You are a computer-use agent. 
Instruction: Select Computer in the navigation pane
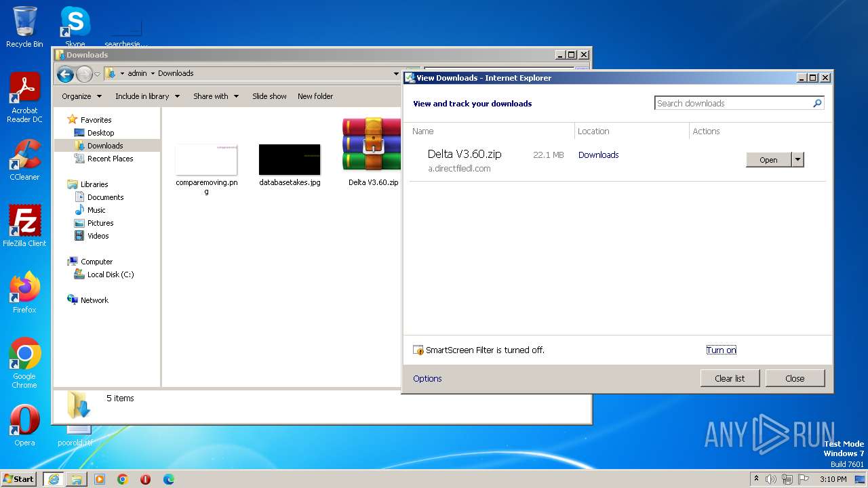tap(96, 262)
